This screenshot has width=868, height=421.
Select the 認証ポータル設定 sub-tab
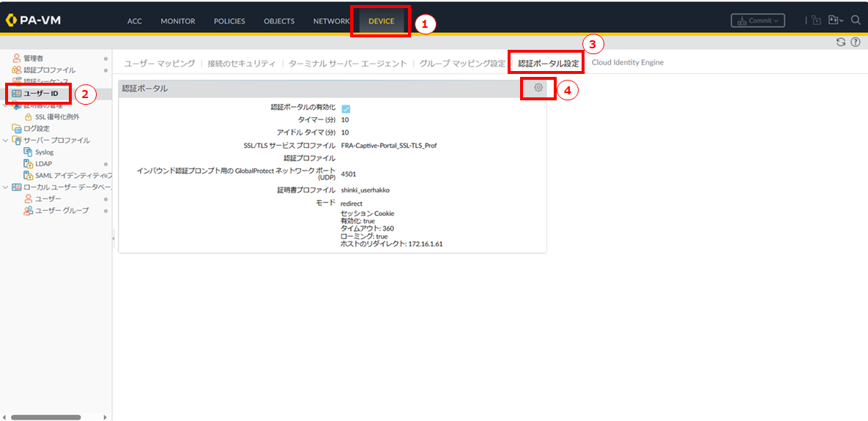(x=549, y=63)
